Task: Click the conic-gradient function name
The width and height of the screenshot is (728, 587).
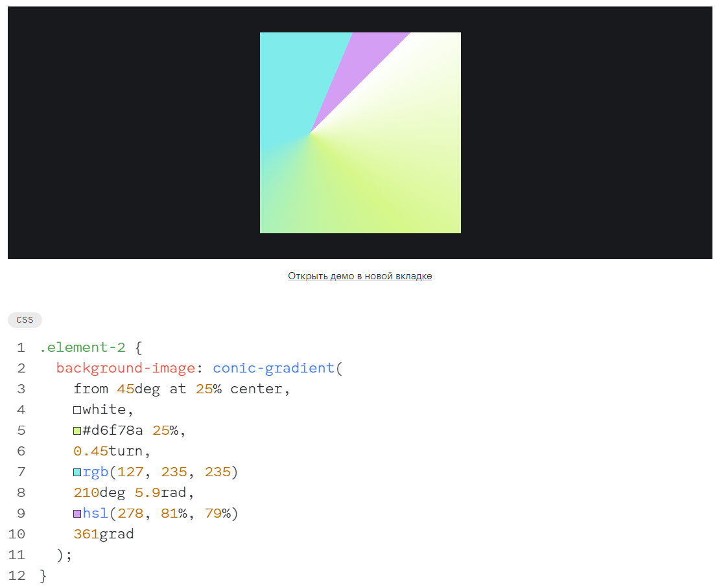Action: (273, 368)
